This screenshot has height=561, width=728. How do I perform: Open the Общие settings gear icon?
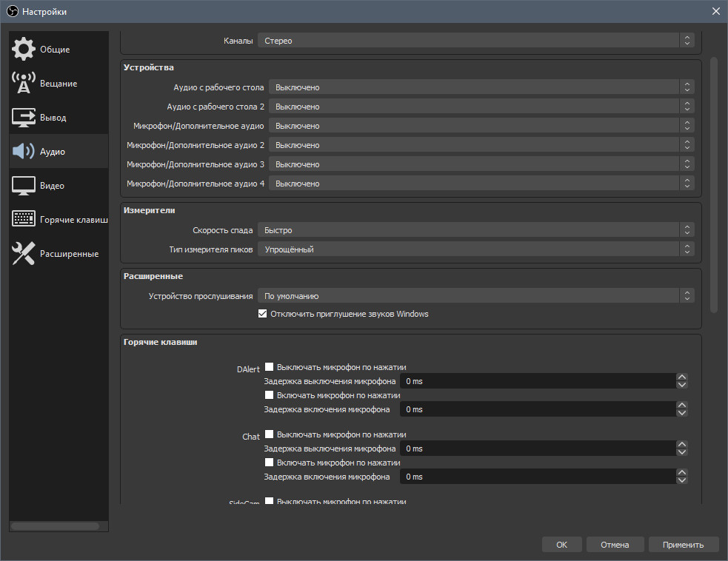tap(23, 49)
